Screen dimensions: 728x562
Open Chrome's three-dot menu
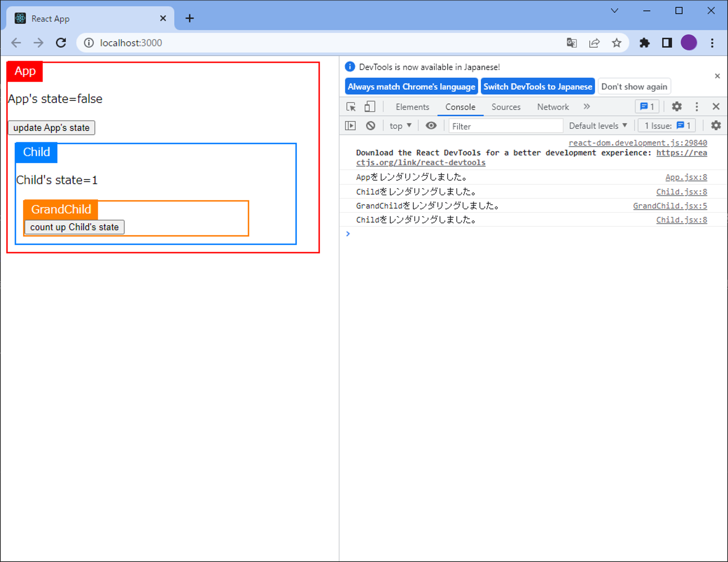pyautogui.click(x=712, y=43)
